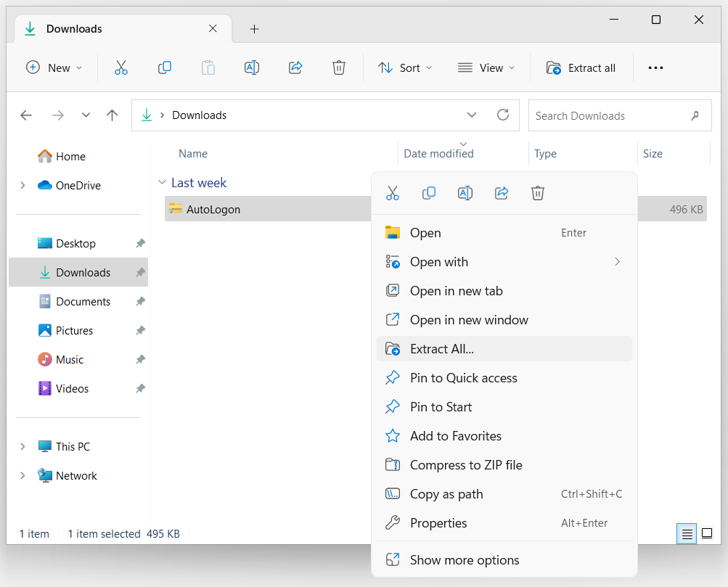The height and width of the screenshot is (587, 728).
Task: Switch to the large thumbnails view icon
Action: (707, 533)
